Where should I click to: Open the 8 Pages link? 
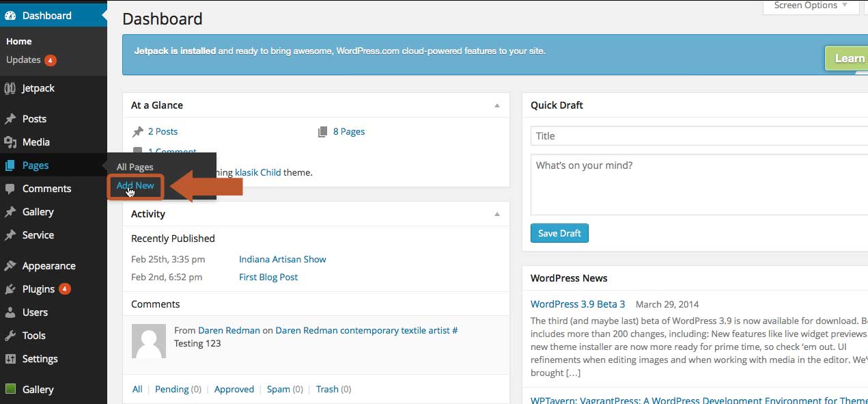[x=349, y=132]
